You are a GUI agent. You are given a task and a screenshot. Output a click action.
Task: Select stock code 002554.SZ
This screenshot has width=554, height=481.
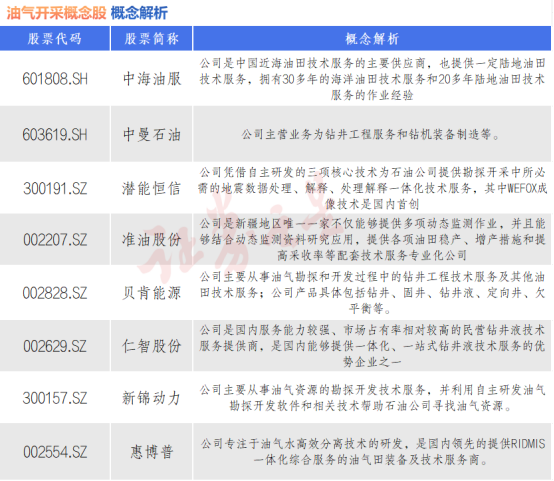(55, 452)
